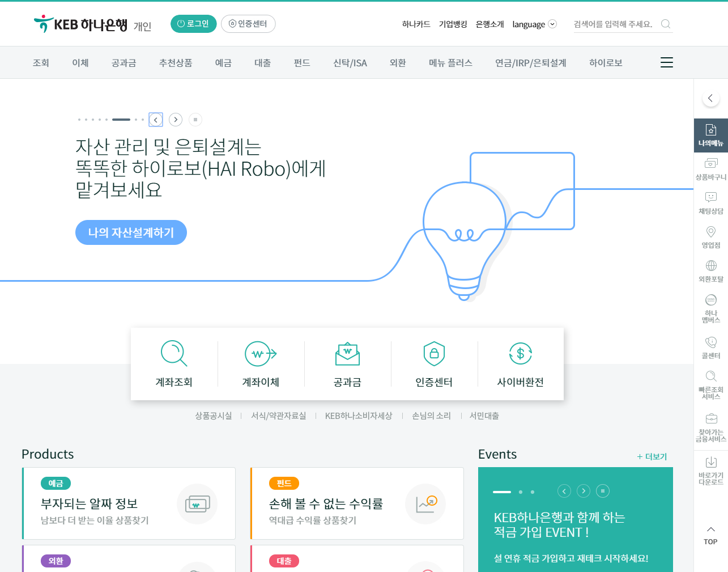Open 하이로보 menu
This screenshot has width=728, height=572.
pyautogui.click(x=606, y=63)
